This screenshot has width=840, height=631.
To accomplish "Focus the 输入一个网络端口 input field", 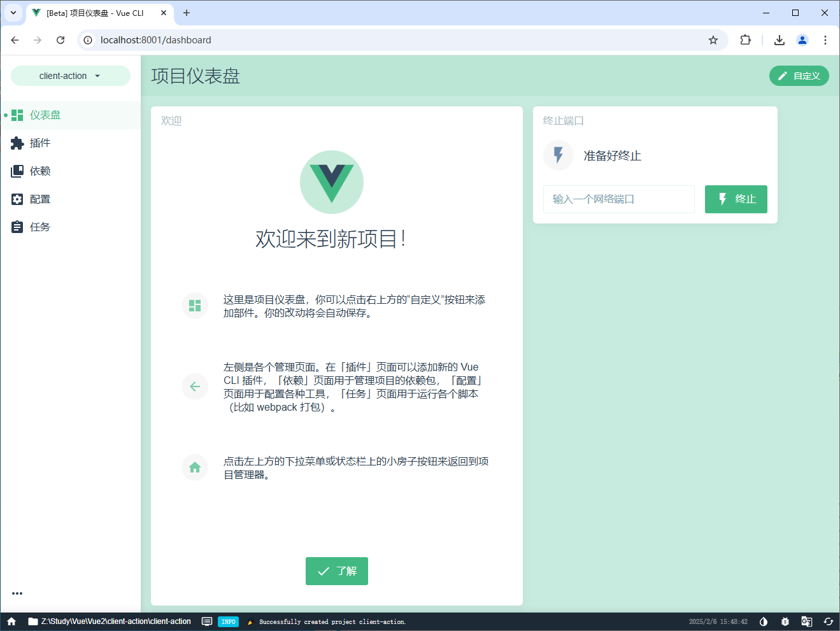I will (x=619, y=199).
